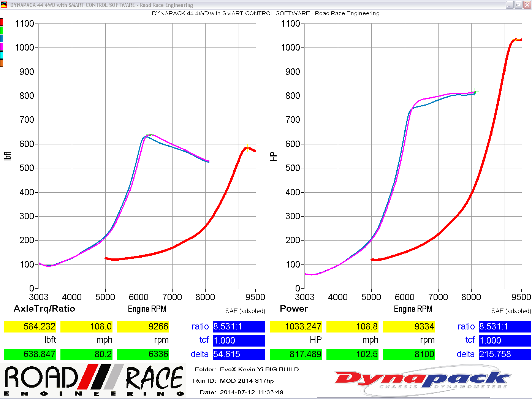Click the AxleTrq/Ratio graph title
Viewport: 532px width, 399px height.
(44, 309)
